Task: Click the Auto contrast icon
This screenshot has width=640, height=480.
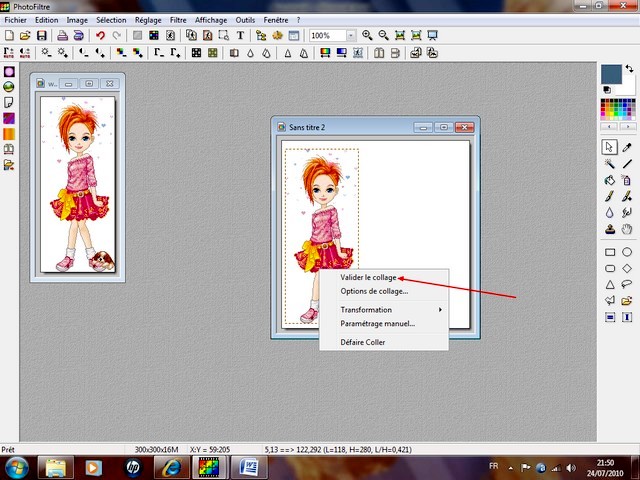Action: 25,53
